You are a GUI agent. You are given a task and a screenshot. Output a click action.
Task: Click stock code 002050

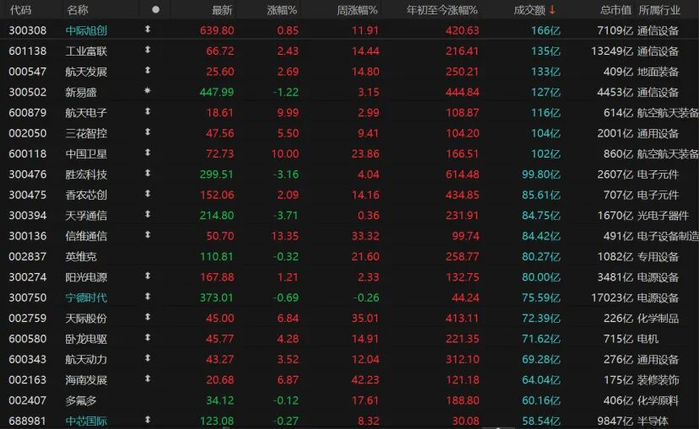[28, 133]
